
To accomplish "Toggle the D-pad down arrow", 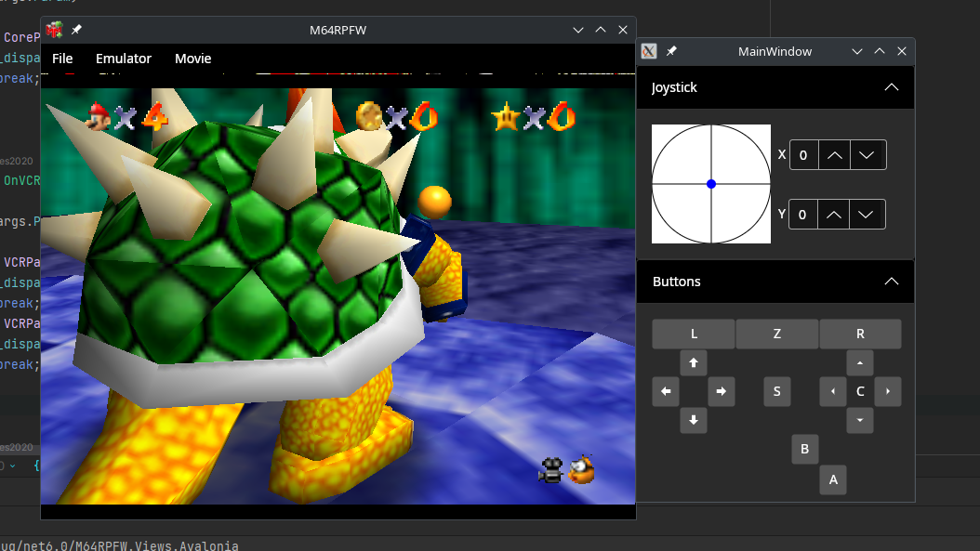I will coord(694,420).
